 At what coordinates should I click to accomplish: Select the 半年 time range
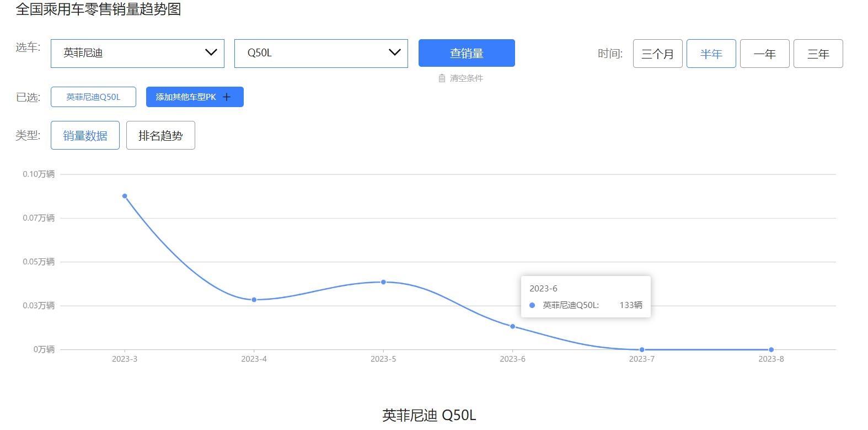click(x=711, y=54)
